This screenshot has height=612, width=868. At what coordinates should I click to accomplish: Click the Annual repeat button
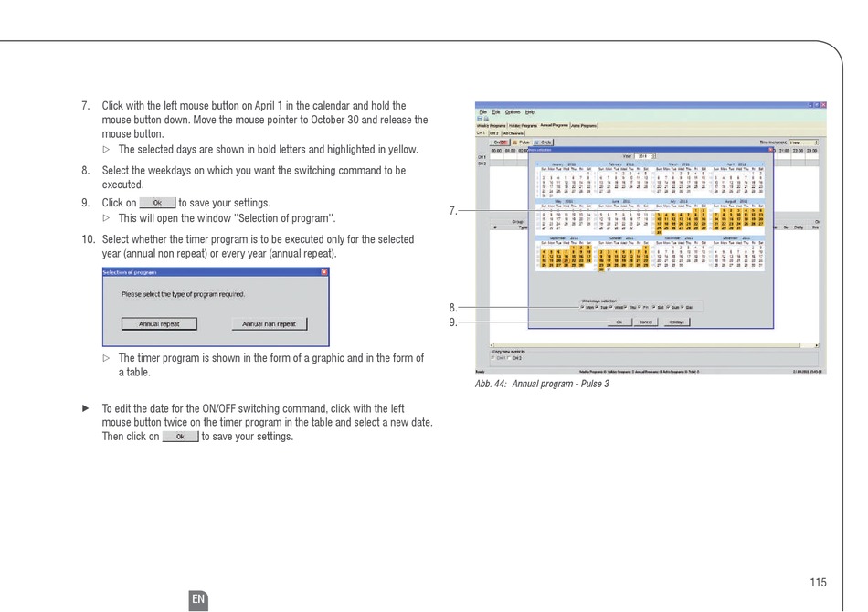click(159, 323)
